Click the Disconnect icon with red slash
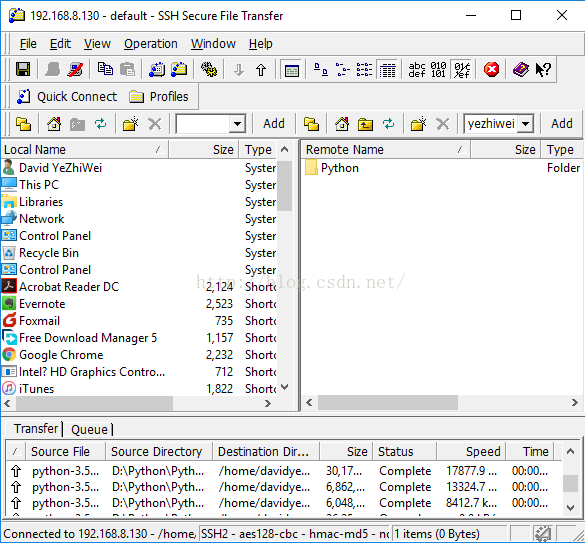 coord(75,69)
